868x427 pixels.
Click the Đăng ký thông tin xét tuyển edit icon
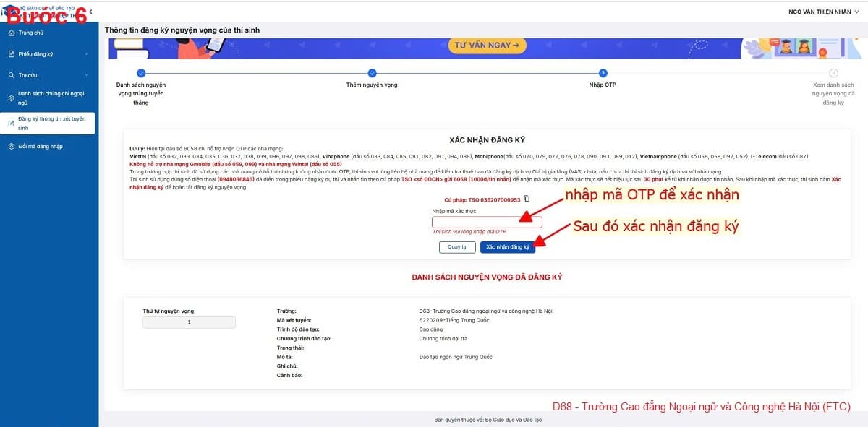(x=11, y=124)
